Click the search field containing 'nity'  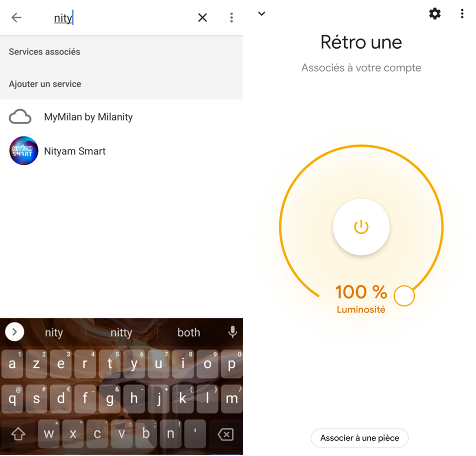click(x=122, y=18)
